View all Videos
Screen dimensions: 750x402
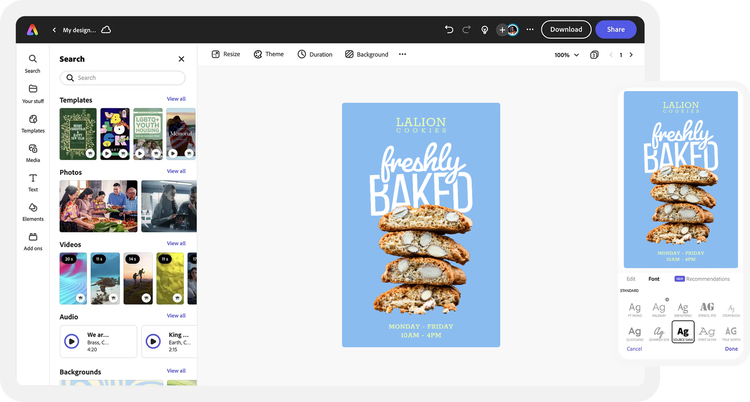pyautogui.click(x=176, y=243)
